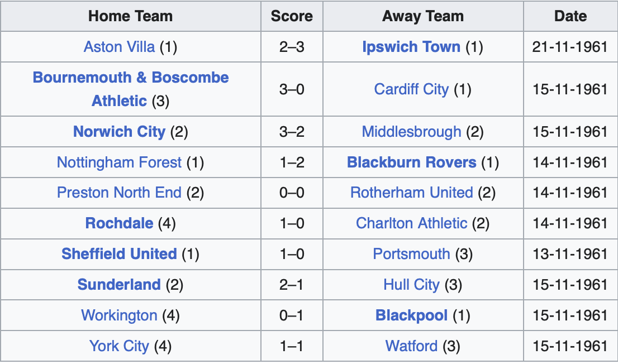Open the Blackburn Rovers link

(411, 162)
